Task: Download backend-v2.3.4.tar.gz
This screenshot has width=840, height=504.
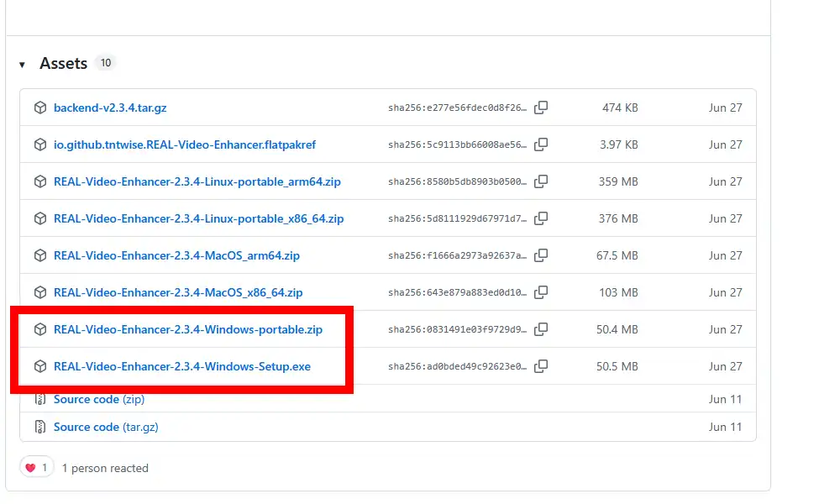Action: 110,108
